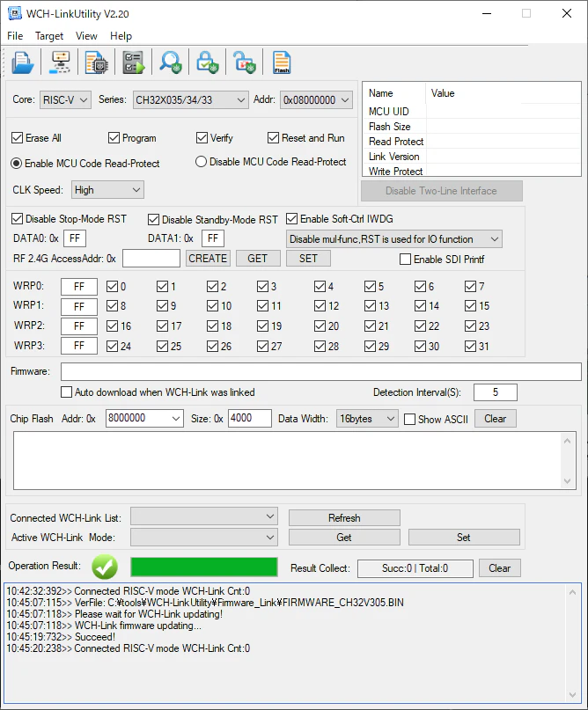The image size is (588, 710).
Task: Click the Set mode button
Action: tap(464, 538)
